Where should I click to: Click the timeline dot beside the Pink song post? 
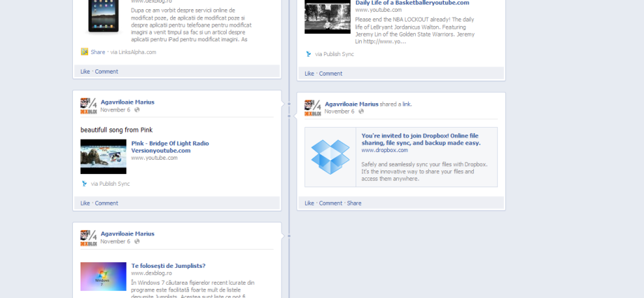click(x=289, y=104)
